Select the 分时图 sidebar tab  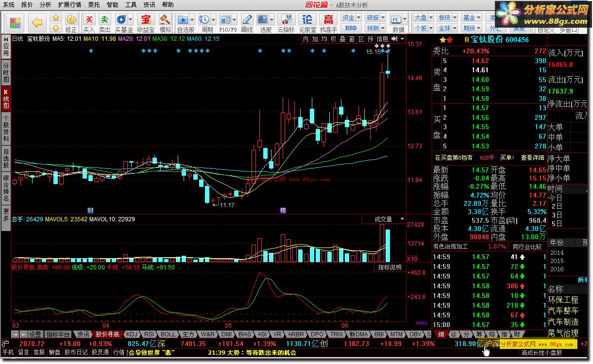[6, 72]
